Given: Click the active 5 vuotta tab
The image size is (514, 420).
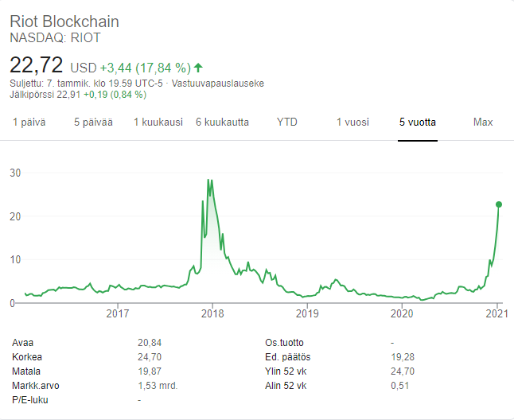Looking at the screenshot, I should pos(418,122).
